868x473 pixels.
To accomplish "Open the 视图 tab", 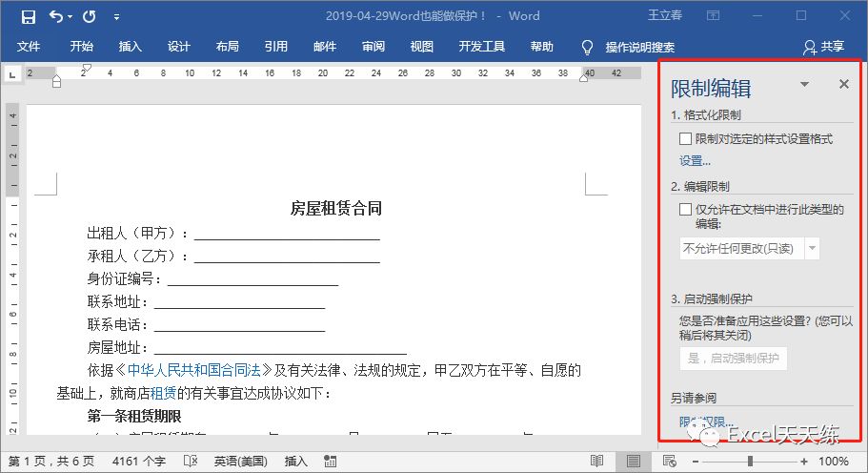I will point(421,47).
